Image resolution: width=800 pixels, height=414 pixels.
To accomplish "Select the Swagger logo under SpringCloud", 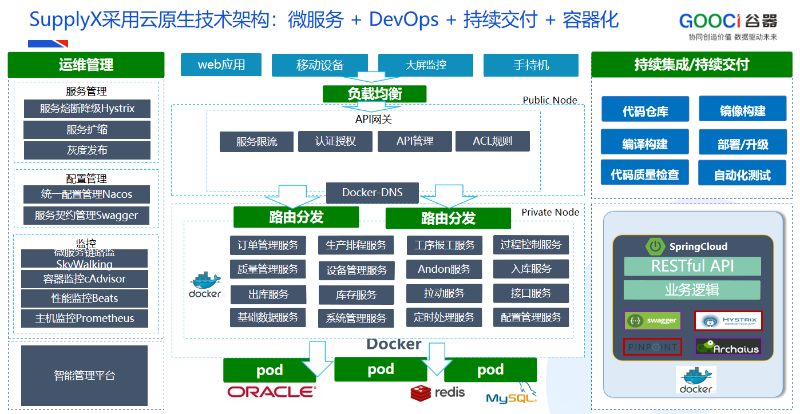I will click(x=651, y=321).
